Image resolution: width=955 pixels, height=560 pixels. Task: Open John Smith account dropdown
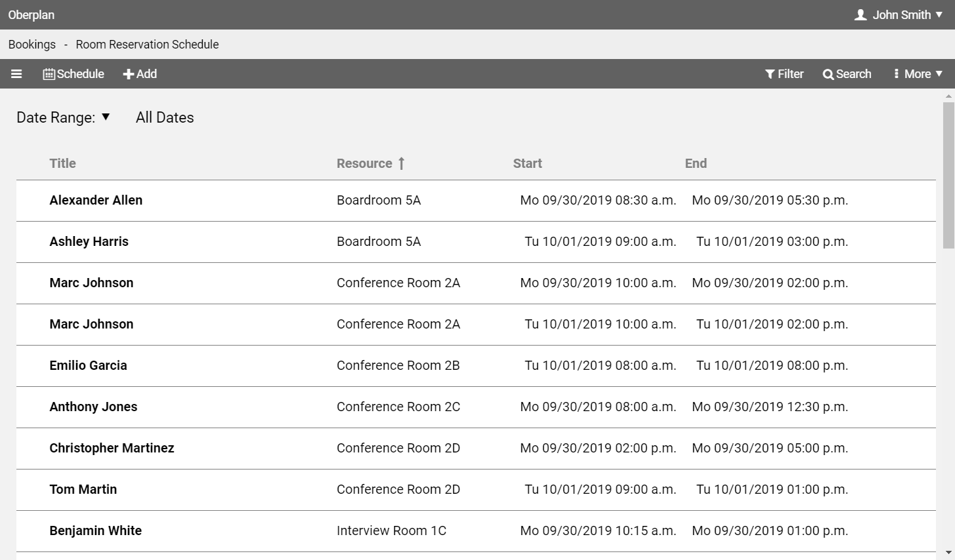(x=899, y=14)
